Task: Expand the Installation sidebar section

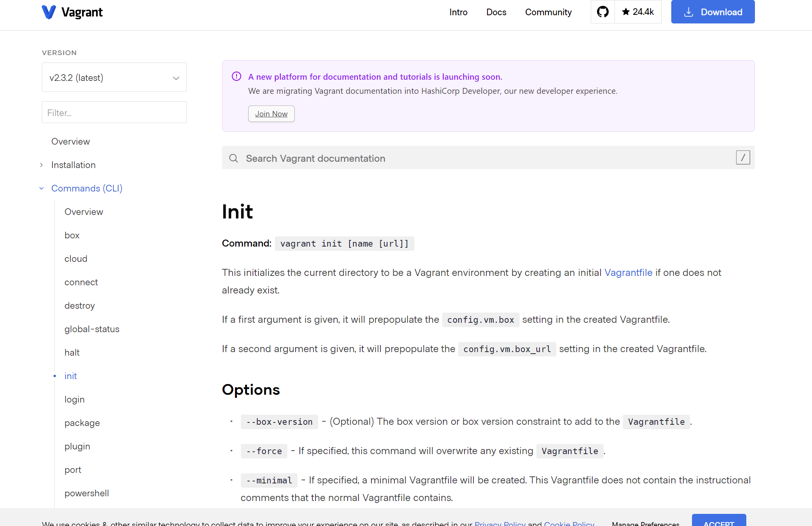Action: click(41, 165)
